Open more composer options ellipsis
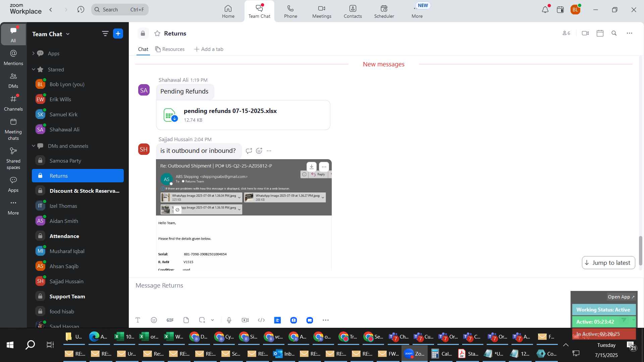Image resolution: width=644 pixels, height=362 pixels. (326, 320)
